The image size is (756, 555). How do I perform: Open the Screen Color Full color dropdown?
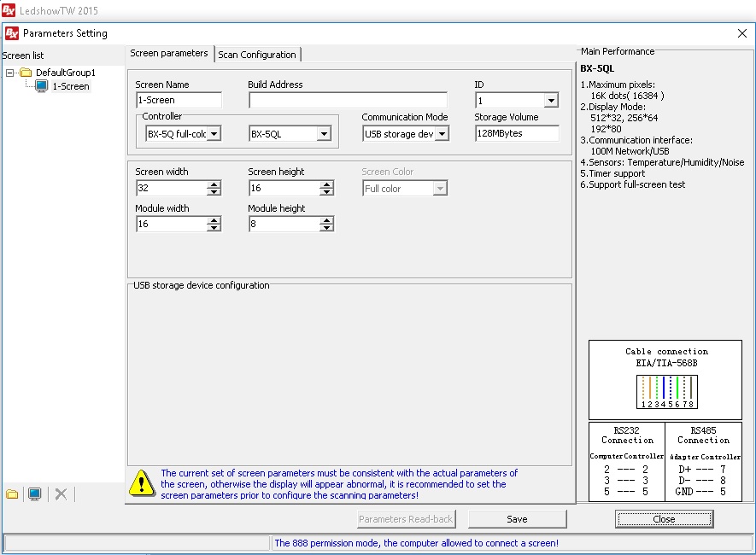(439, 189)
